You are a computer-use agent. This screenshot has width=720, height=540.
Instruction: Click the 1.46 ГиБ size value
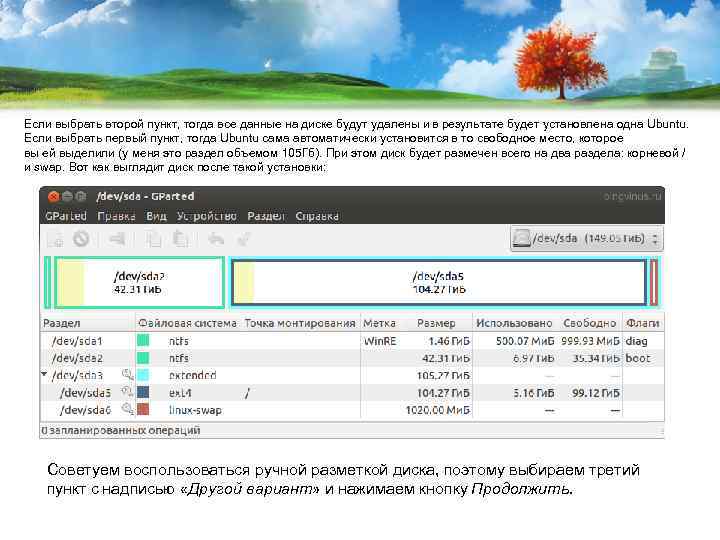click(449, 341)
